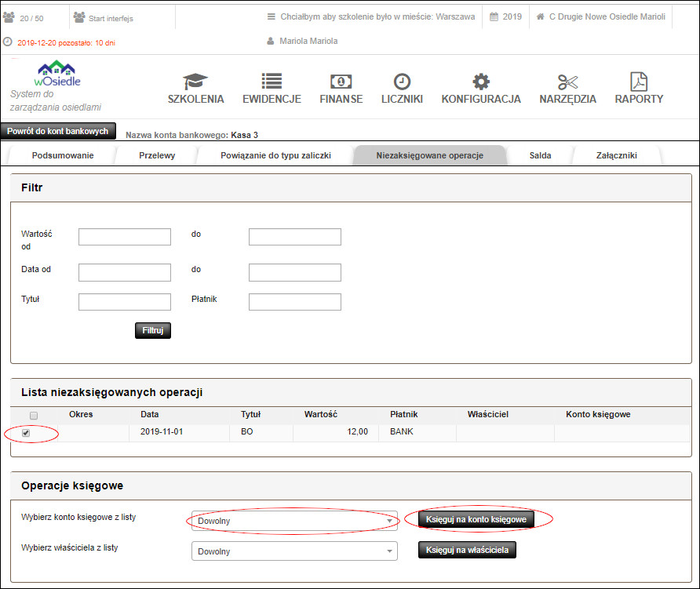Viewport: 700px width, 589px height.
Task: Open the EWIDENCJE list icon
Action: (x=272, y=82)
